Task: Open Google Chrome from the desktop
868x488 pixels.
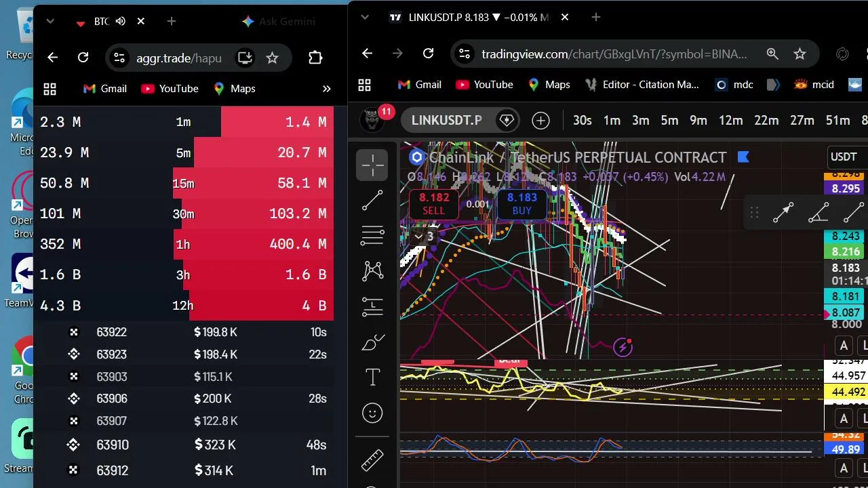Action: tap(24, 369)
